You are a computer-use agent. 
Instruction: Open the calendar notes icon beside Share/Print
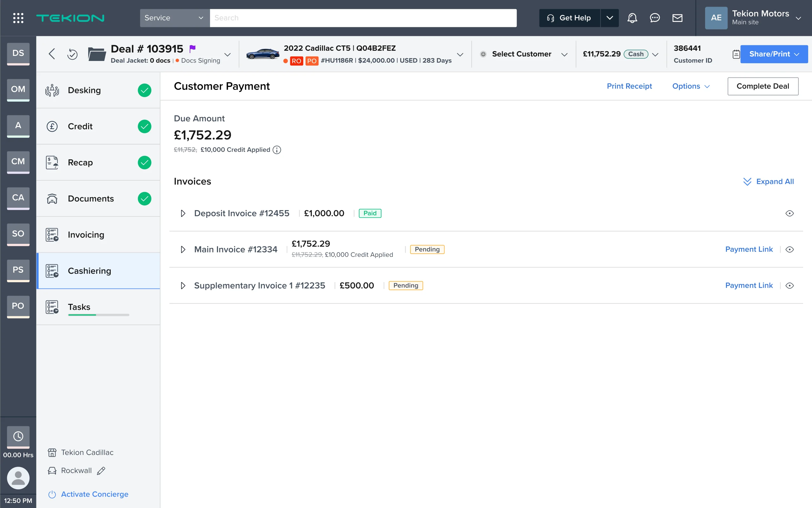tap(736, 54)
